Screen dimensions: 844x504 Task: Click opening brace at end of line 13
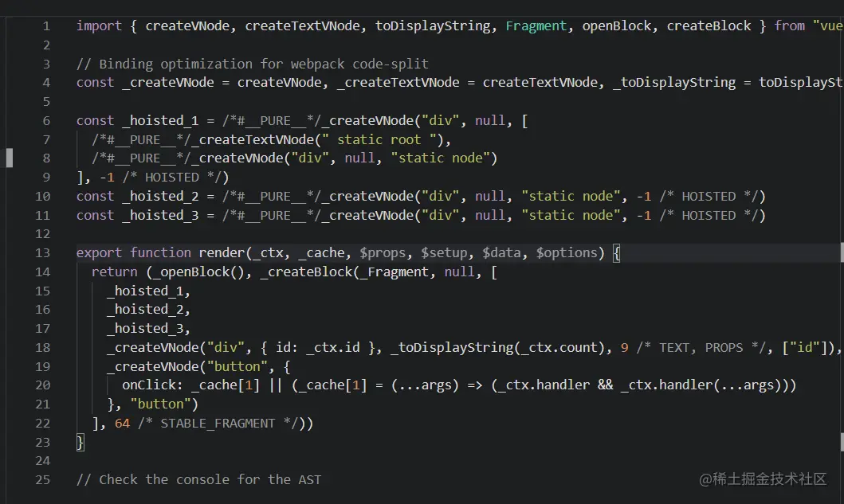pyautogui.click(x=617, y=253)
